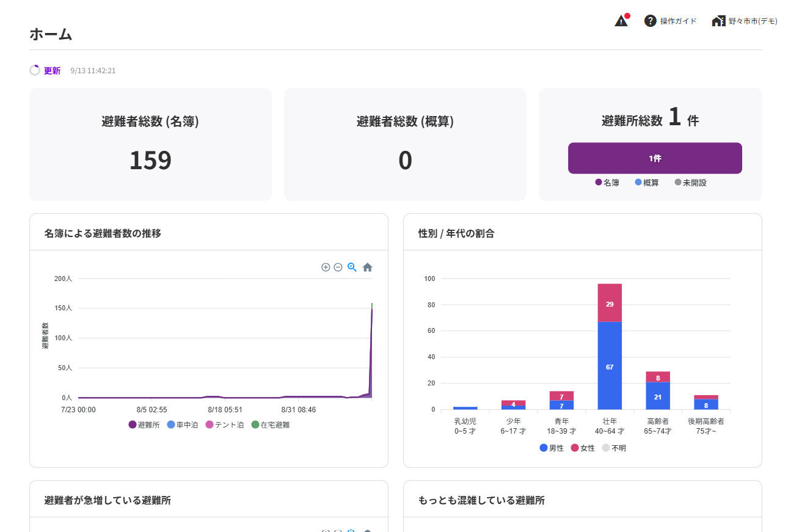Open the alert warning notification icon

(x=621, y=21)
